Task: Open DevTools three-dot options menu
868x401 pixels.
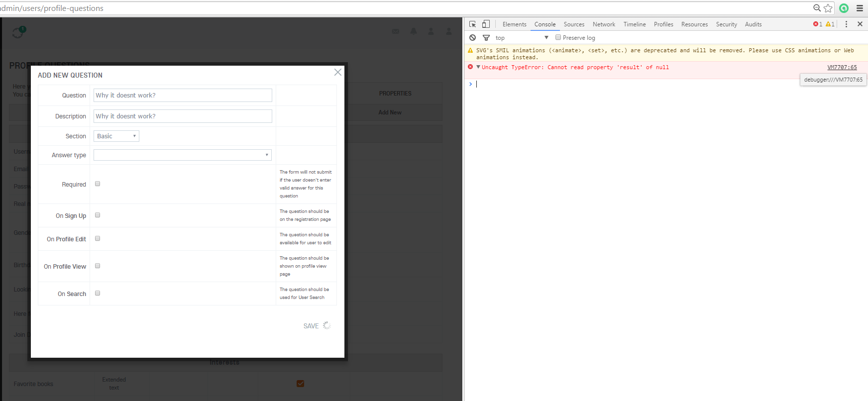Action: click(x=846, y=24)
